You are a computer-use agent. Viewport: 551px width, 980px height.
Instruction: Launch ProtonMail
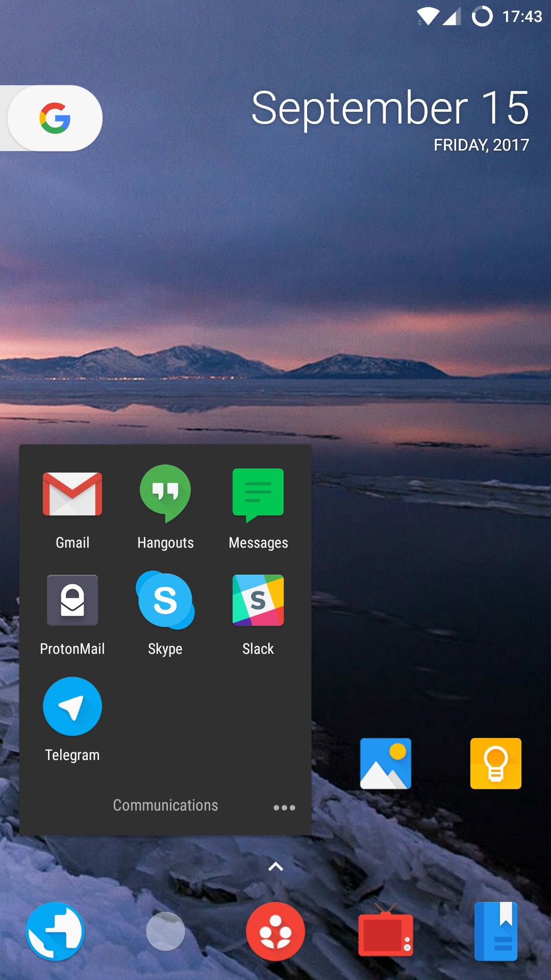(x=72, y=600)
